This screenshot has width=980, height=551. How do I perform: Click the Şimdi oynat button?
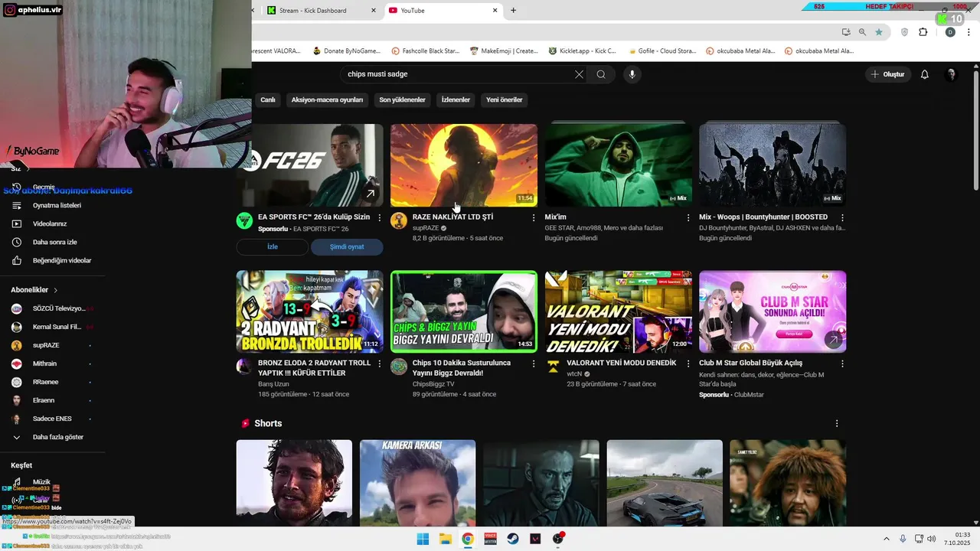347,246
